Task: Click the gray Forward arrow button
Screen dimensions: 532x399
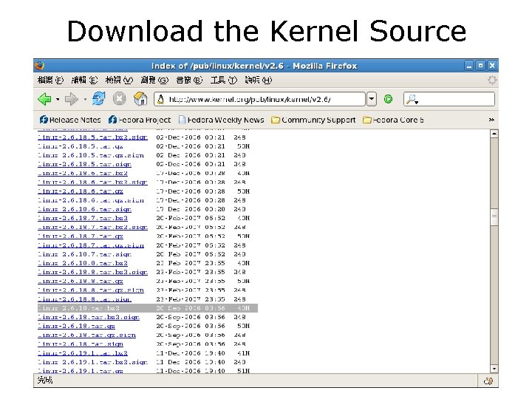Action: pyautogui.click(x=71, y=99)
